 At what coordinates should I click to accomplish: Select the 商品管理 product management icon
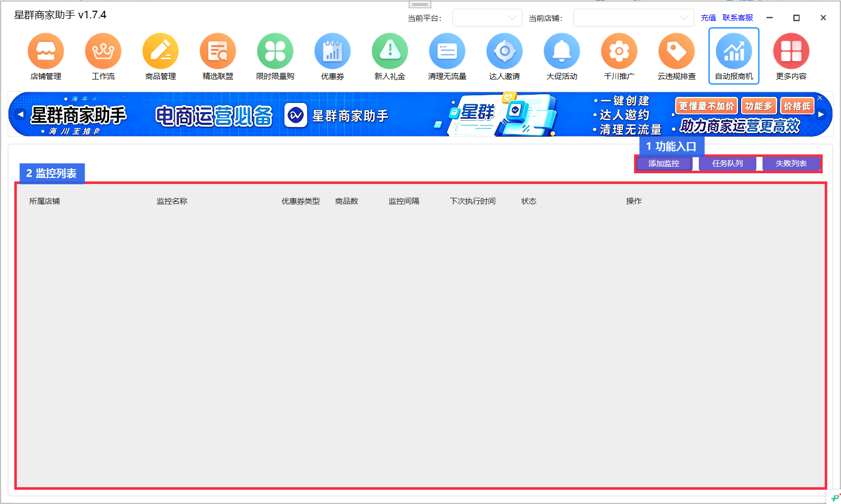(x=161, y=51)
